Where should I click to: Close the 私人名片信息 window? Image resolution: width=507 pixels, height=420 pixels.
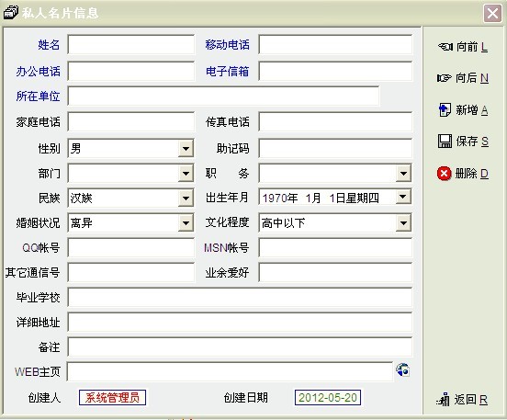coord(492,13)
